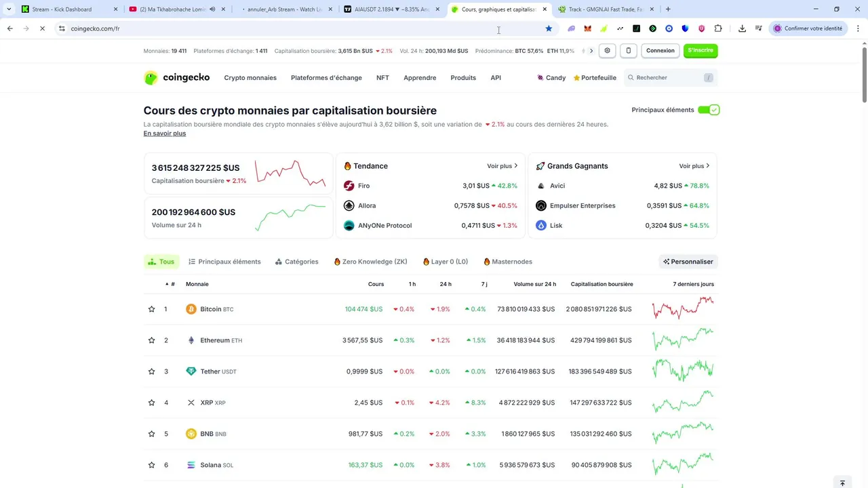Image resolution: width=868 pixels, height=488 pixels.
Task: Advance the global stats bar chevron
Action: coord(591,51)
